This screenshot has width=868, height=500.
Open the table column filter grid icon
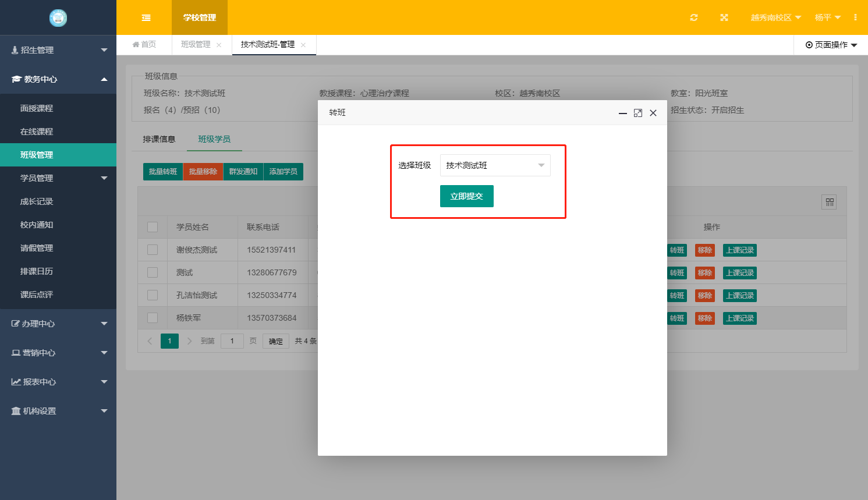point(830,202)
